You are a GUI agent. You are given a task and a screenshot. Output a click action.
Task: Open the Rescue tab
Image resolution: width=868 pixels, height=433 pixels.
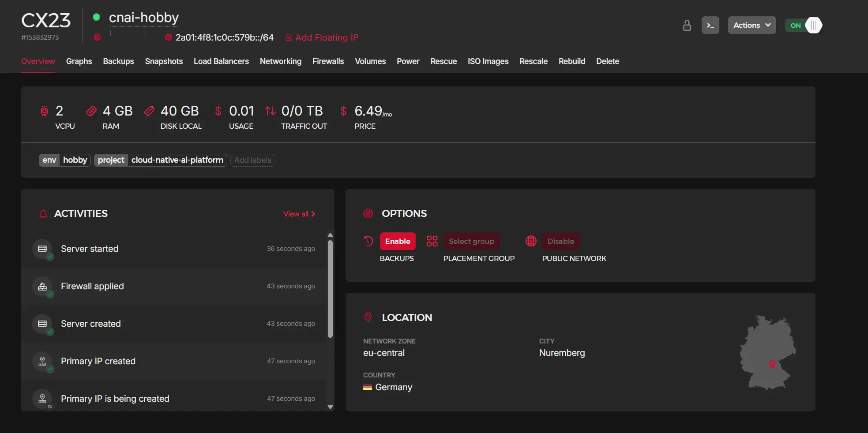[x=443, y=61]
